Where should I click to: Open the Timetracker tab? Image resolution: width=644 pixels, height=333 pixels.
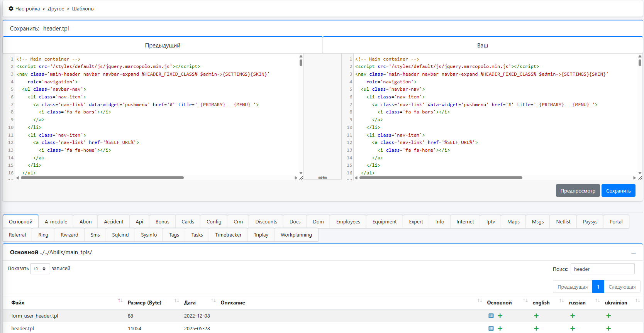coord(228,235)
